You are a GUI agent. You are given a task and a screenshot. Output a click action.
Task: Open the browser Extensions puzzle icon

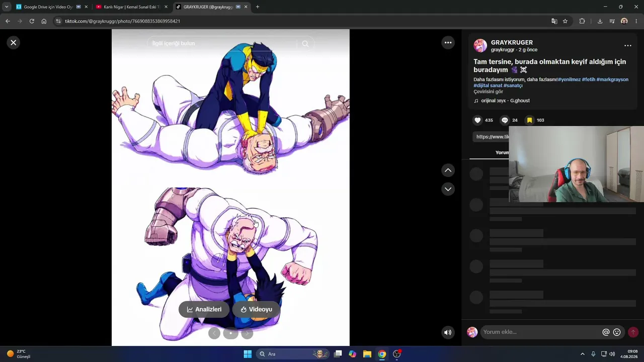pyautogui.click(x=582, y=21)
